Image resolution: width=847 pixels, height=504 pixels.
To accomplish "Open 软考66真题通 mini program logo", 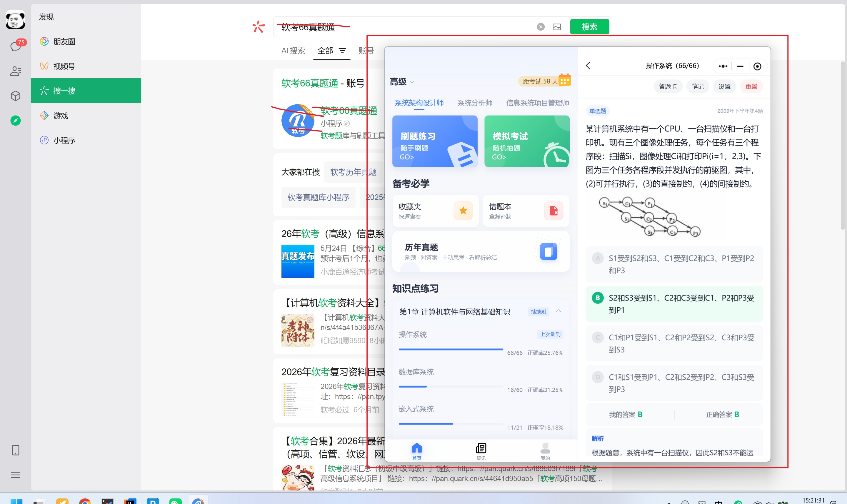I will (x=298, y=121).
